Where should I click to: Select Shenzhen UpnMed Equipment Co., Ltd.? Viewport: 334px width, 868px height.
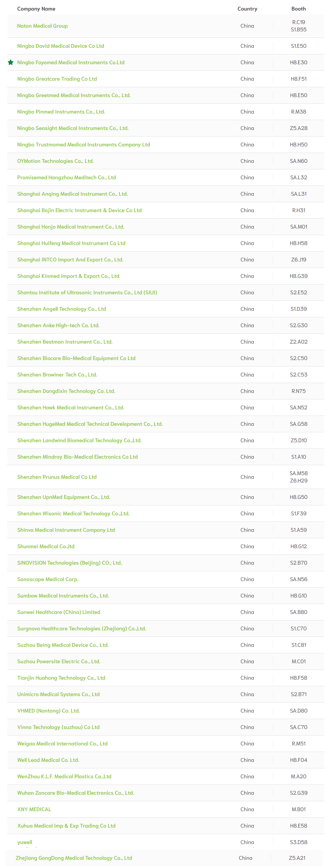[x=64, y=497]
